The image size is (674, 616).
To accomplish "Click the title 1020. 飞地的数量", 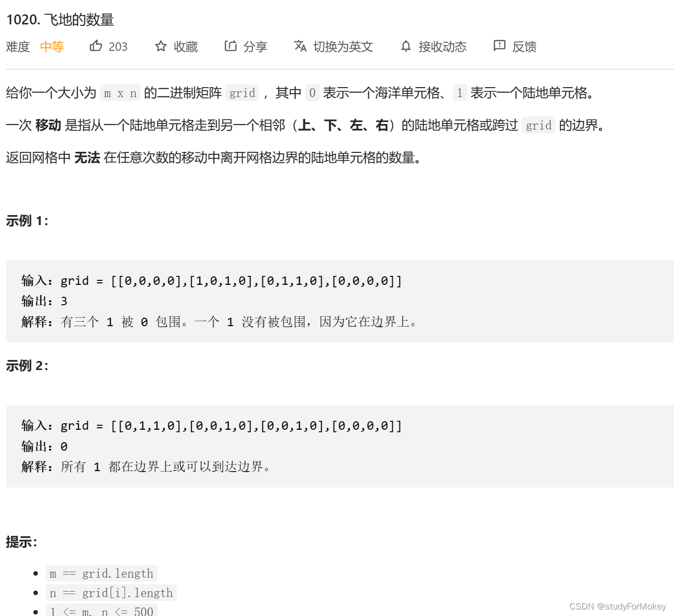I will [60, 20].
